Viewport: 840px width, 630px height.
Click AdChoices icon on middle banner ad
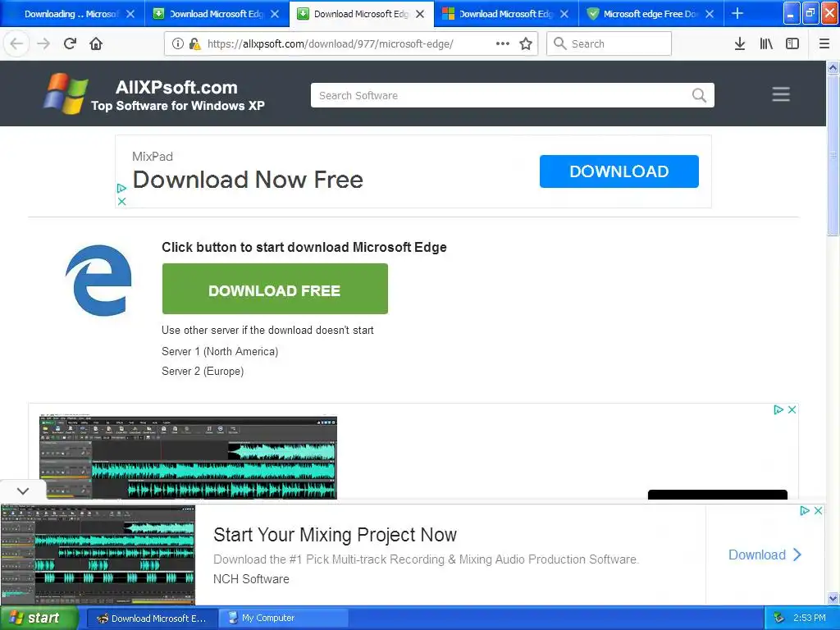(x=779, y=410)
